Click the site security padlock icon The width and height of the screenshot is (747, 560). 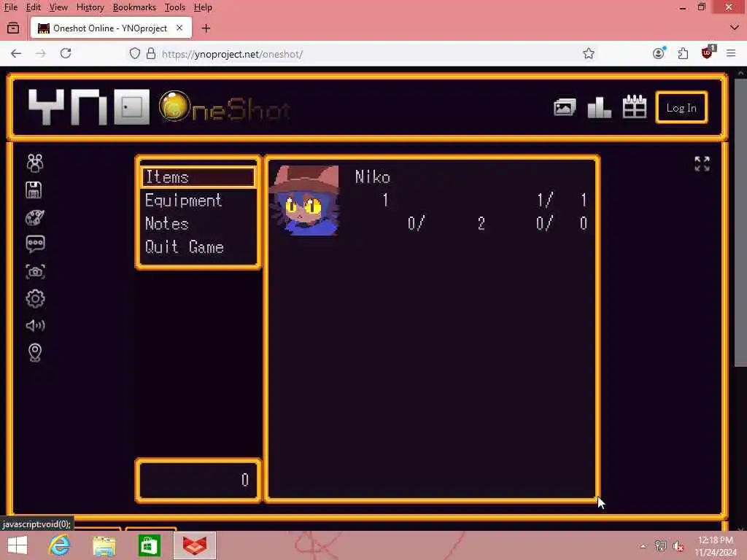click(151, 53)
